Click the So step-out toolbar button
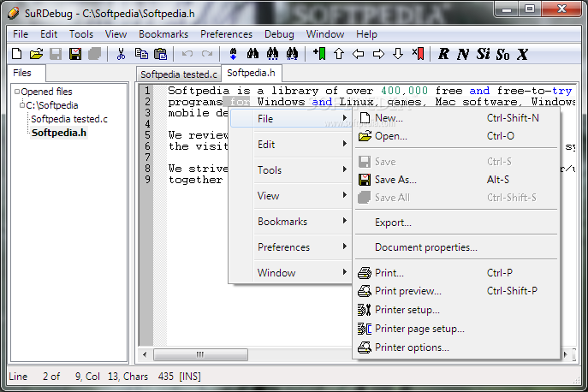This screenshot has width=588, height=392. tap(502, 54)
